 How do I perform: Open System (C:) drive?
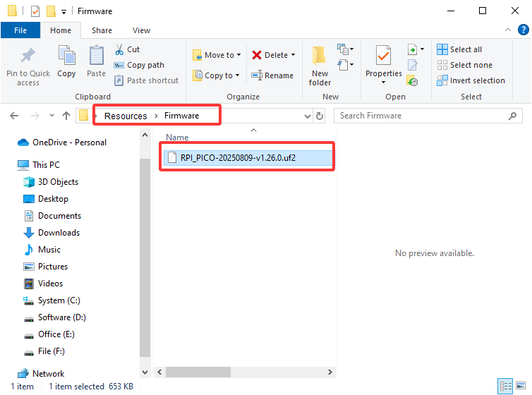tap(52, 300)
